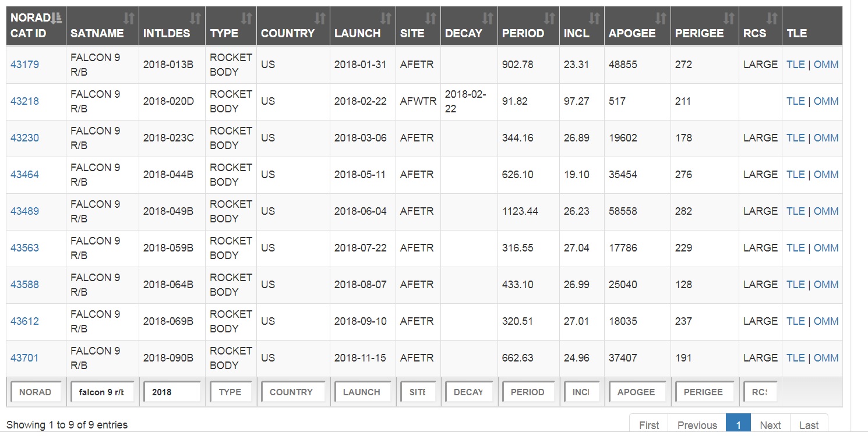Open catalog entry 43563
Screen dimensions: 868x436
click(24, 248)
